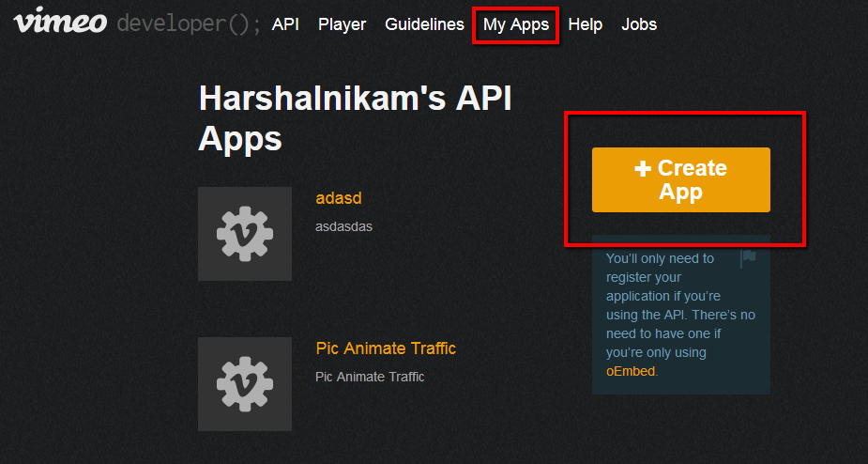
Task: Click the flag icon in the info box
Action: [748, 258]
